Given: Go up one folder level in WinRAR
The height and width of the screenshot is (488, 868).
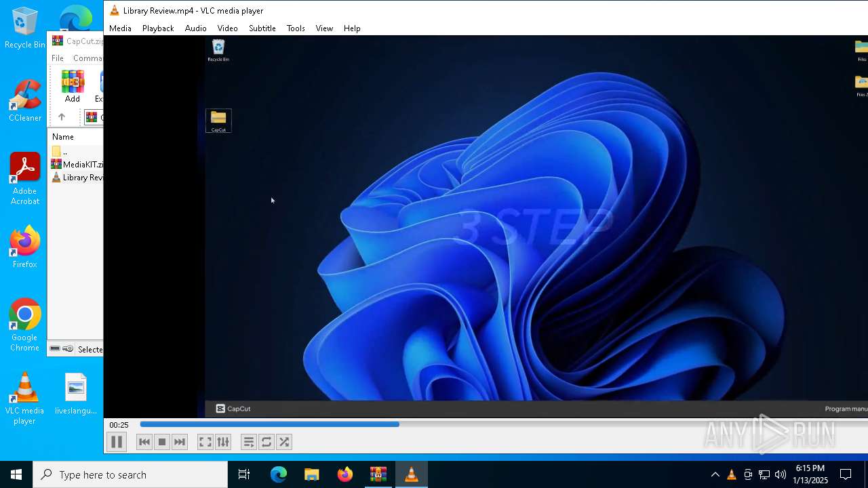Looking at the screenshot, I should coord(61,117).
